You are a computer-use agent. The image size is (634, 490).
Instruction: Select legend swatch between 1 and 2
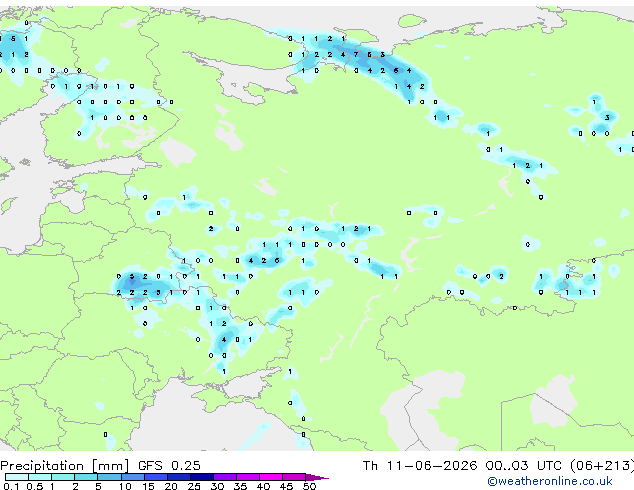tap(63, 477)
